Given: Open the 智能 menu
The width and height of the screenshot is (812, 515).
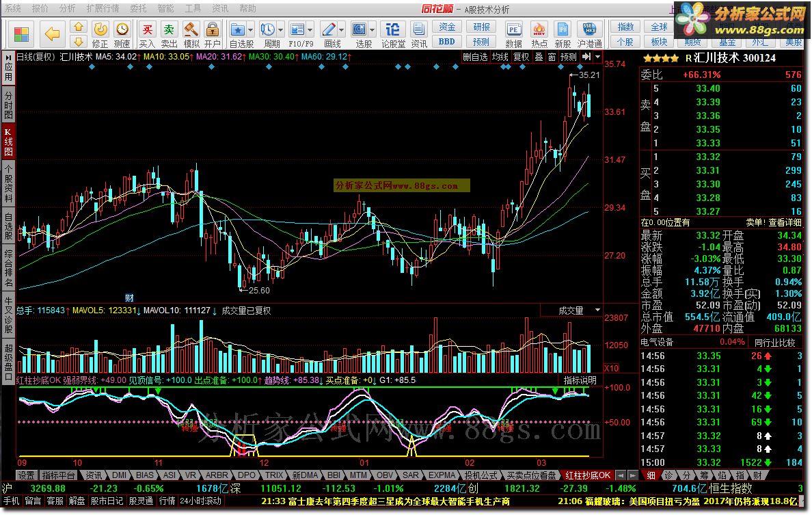Looking at the screenshot, I should (165, 8).
